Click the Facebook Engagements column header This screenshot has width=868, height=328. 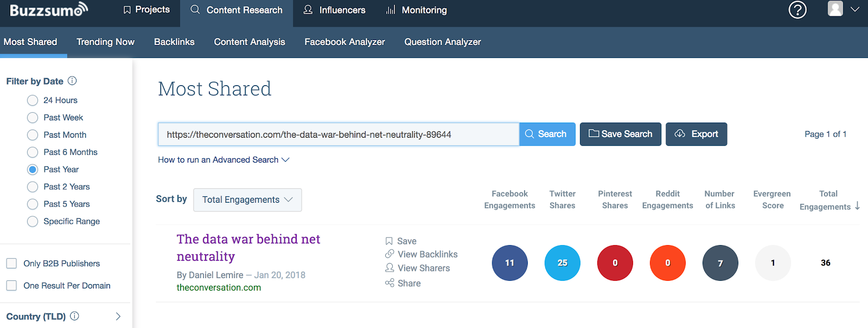coord(510,200)
